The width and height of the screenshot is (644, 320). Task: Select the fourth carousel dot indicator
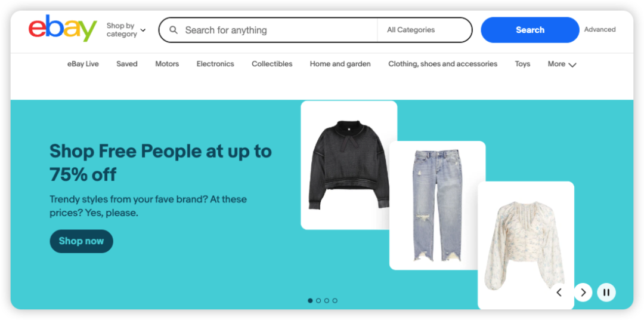[335, 301]
